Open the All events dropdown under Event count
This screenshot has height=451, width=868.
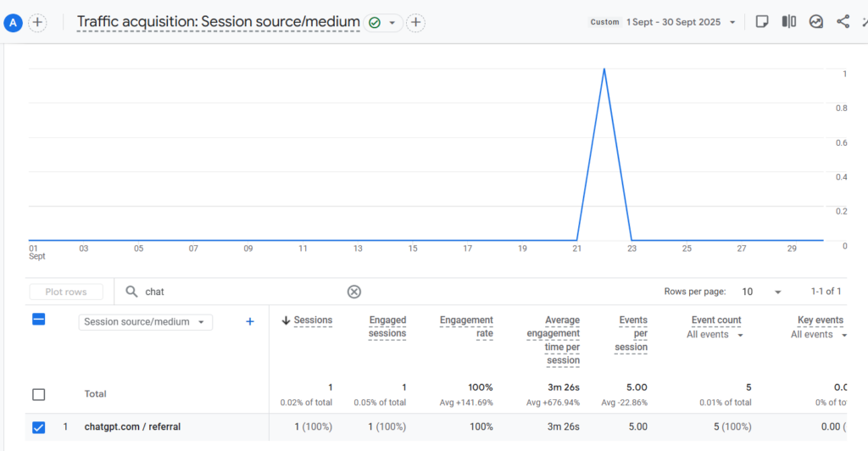coord(715,335)
